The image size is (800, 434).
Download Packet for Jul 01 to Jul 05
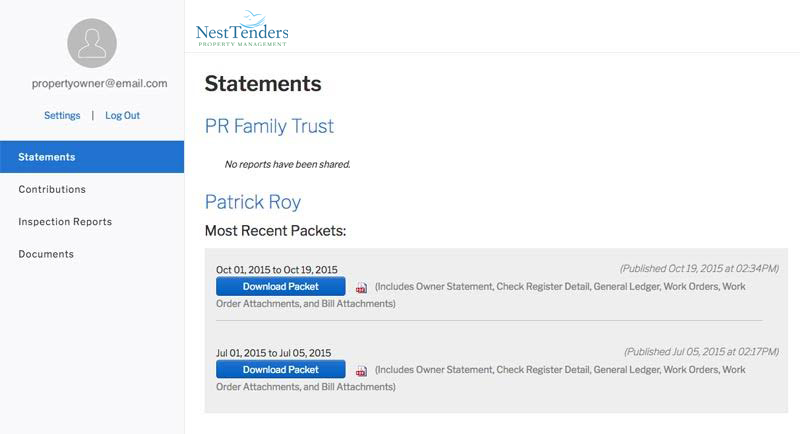pos(281,370)
